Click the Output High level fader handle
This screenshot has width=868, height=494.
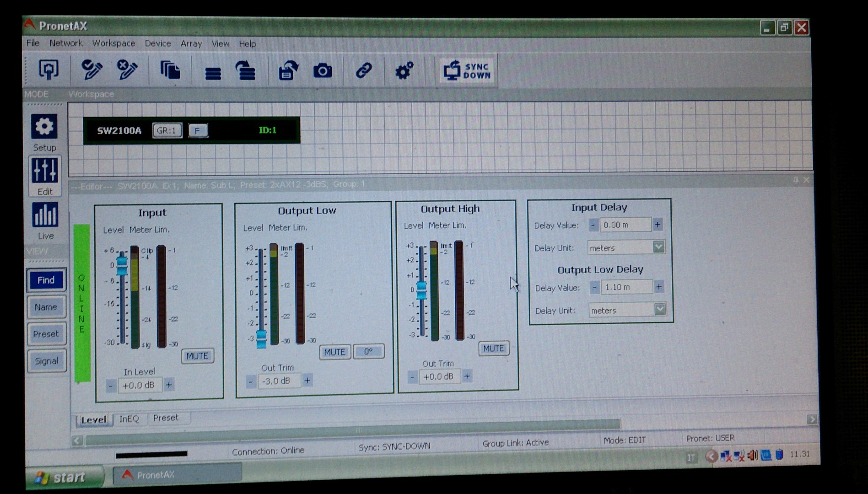pyautogui.click(x=421, y=290)
